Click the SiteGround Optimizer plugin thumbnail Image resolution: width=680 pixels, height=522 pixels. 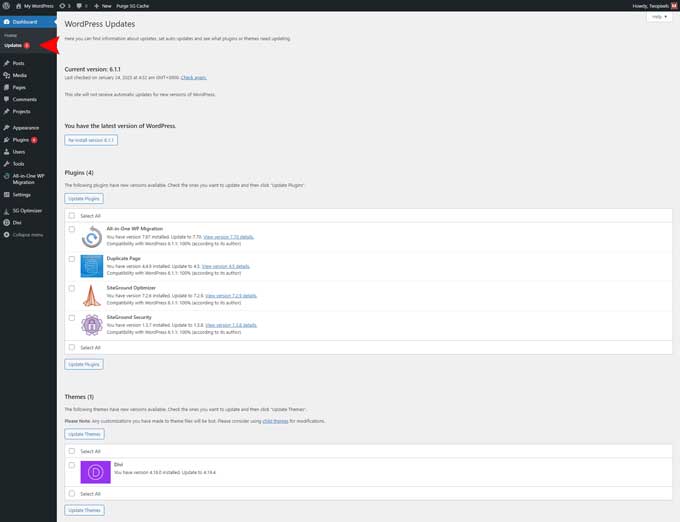(x=92, y=295)
